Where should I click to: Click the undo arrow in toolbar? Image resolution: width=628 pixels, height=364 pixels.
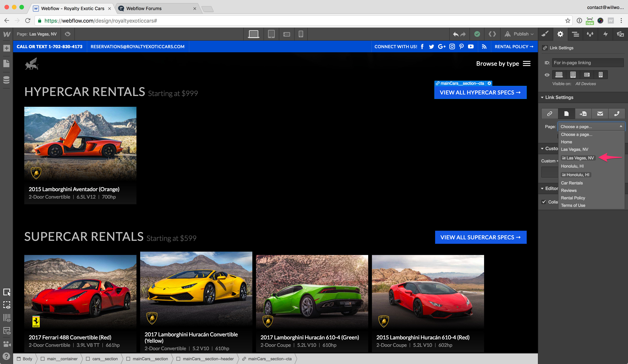[455, 34]
